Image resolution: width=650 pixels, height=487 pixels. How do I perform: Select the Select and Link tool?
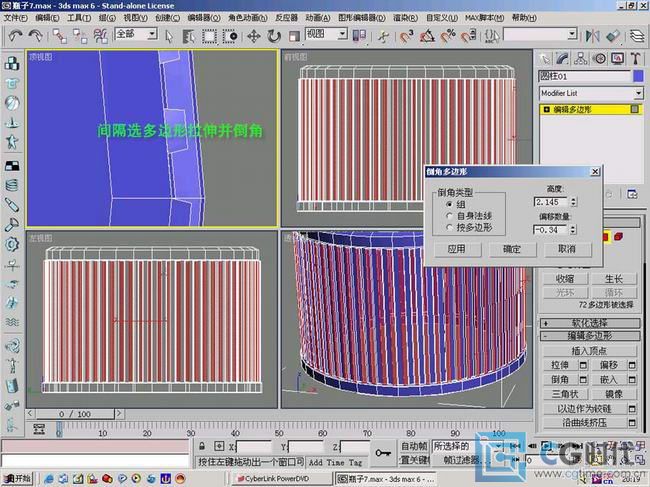click(x=60, y=36)
